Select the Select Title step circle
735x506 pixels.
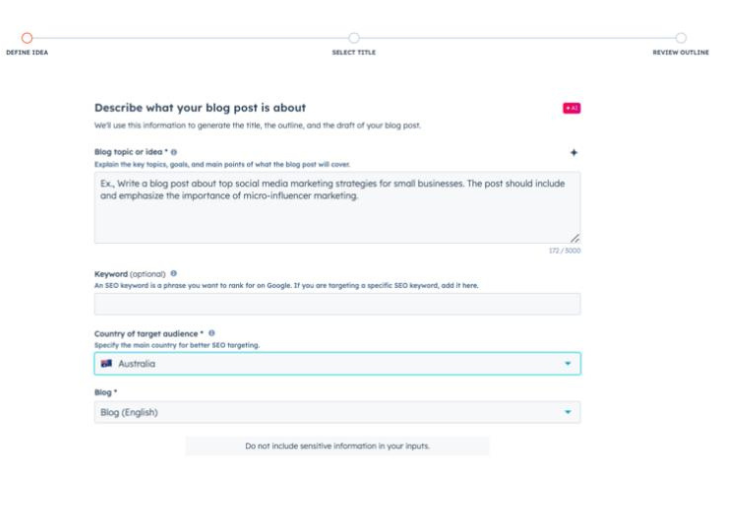tap(353, 37)
